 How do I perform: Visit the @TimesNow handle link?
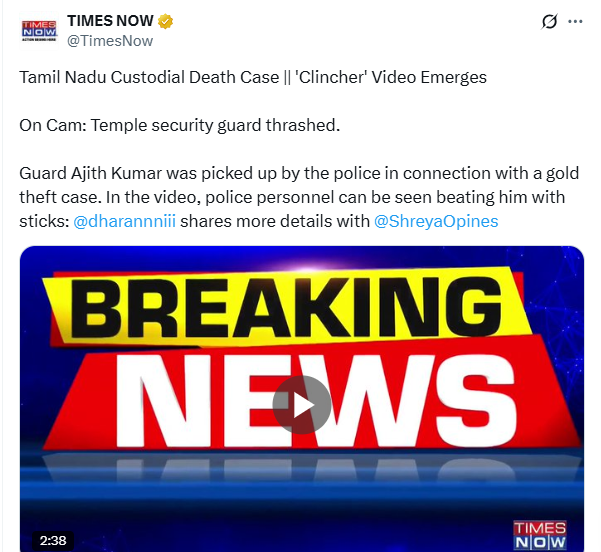[x=110, y=41]
